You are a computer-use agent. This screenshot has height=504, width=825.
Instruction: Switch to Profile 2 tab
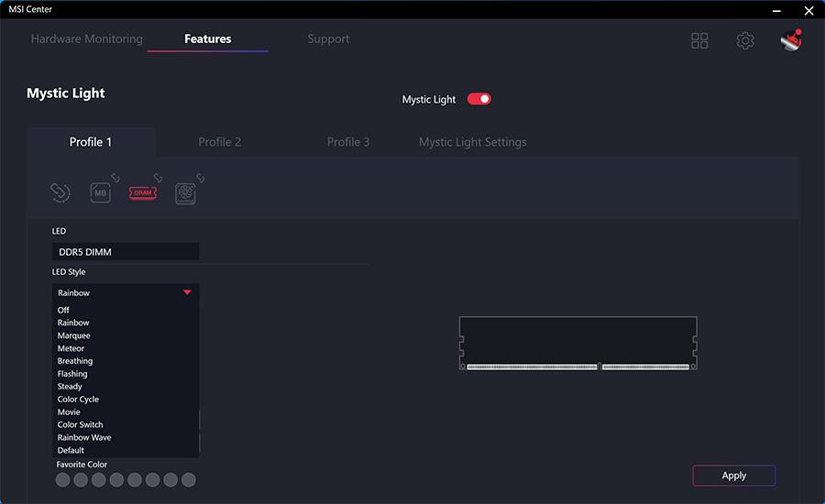(x=219, y=142)
